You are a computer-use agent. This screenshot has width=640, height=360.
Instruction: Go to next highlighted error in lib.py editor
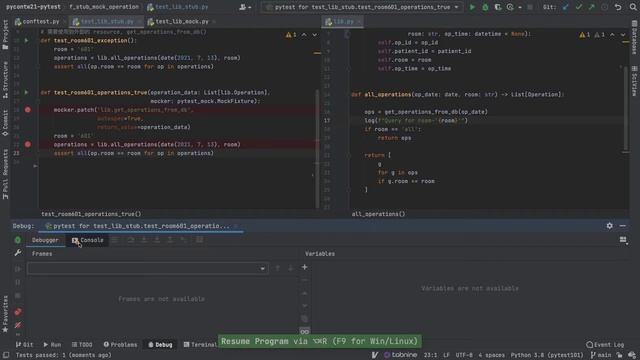pyautogui.click(x=623, y=35)
